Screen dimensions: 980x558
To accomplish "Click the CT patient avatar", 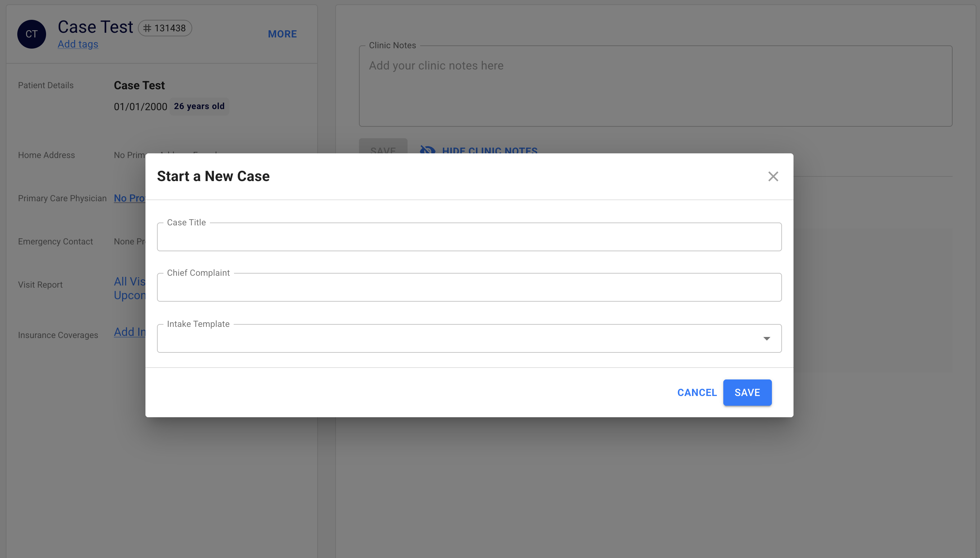I will (x=31, y=34).
